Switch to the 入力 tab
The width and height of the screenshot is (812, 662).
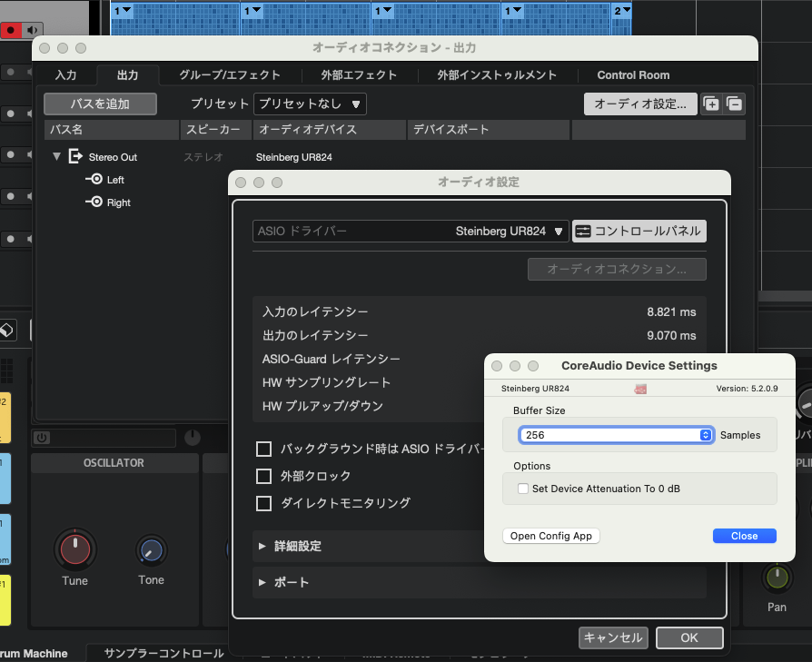[65, 75]
